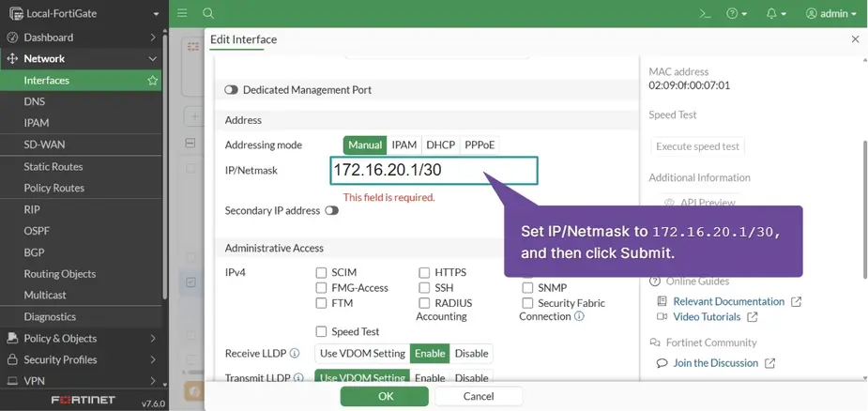Click the Execute speed test button
This screenshot has width=868, height=411.
coord(697,146)
